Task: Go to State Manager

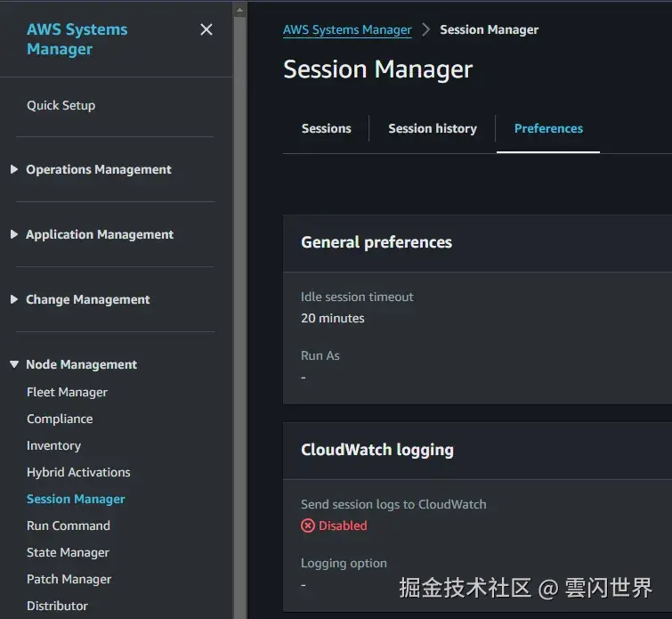Action: (68, 552)
